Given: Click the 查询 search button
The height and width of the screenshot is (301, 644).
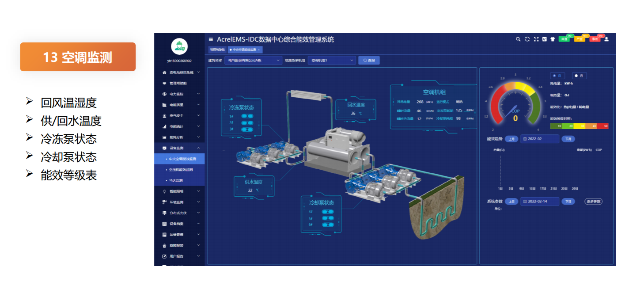Looking at the screenshot, I should [x=369, y=60].
